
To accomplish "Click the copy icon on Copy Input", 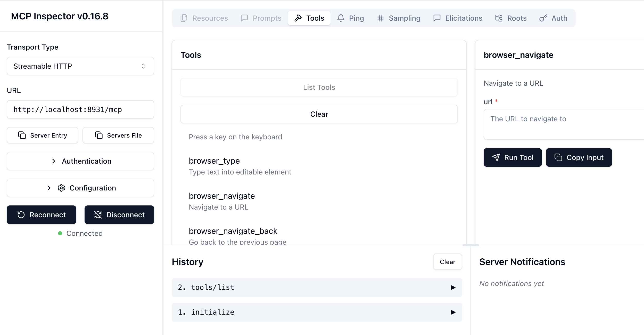I will tap(558, 157).
